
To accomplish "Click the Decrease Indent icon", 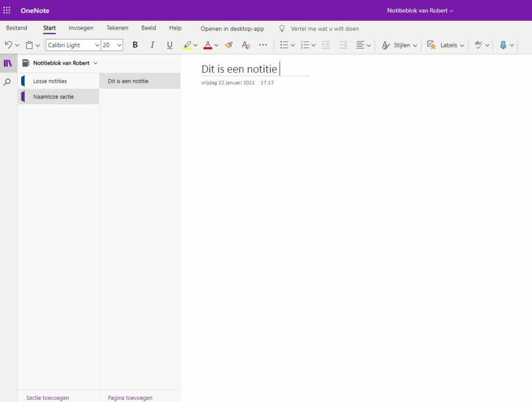I will (326, 45).
